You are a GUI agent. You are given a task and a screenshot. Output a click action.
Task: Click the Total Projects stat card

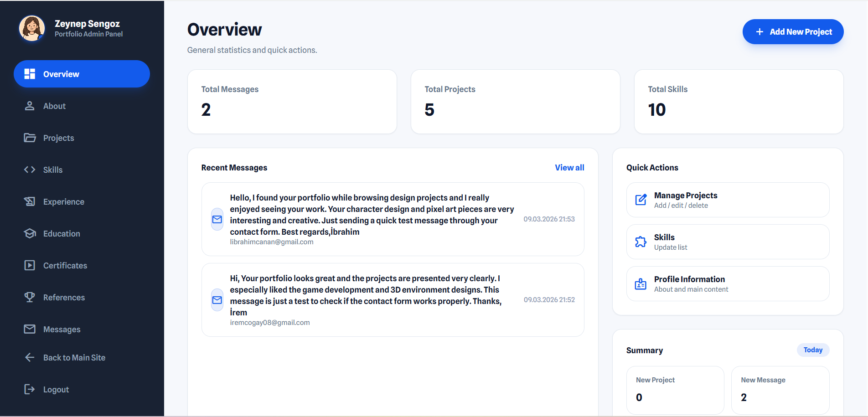click(x=516, y=102)
